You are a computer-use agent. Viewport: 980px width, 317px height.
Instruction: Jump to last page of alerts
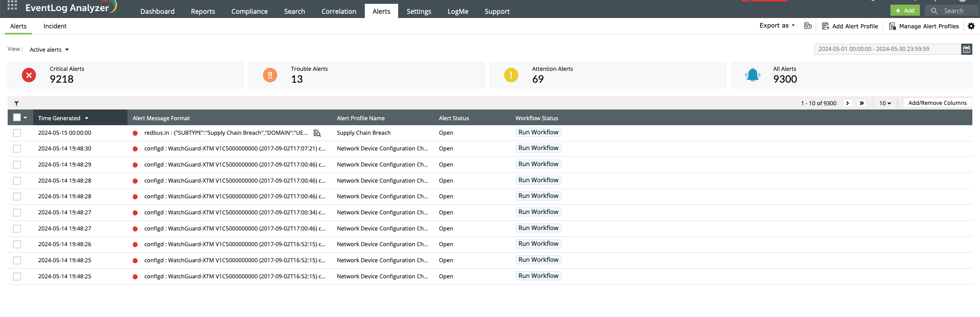click(x=862, y=103)
